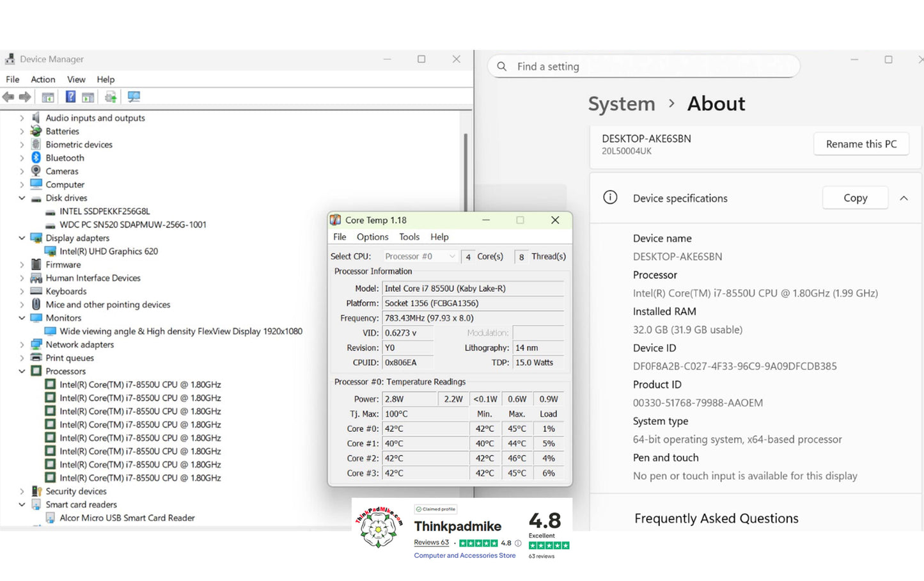This screenshot has width=924, height=581.
Task: Collapse the Display adapters node
Action: [22, 237]
